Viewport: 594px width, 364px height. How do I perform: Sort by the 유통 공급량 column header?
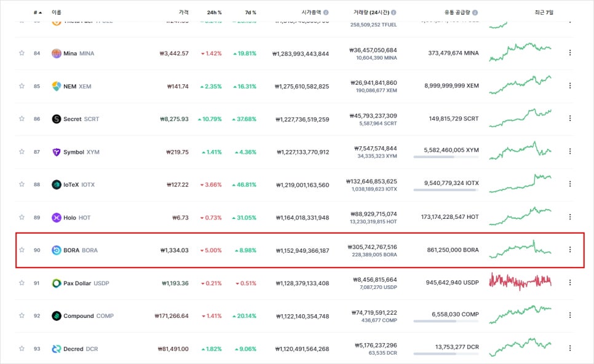point(457,12)
